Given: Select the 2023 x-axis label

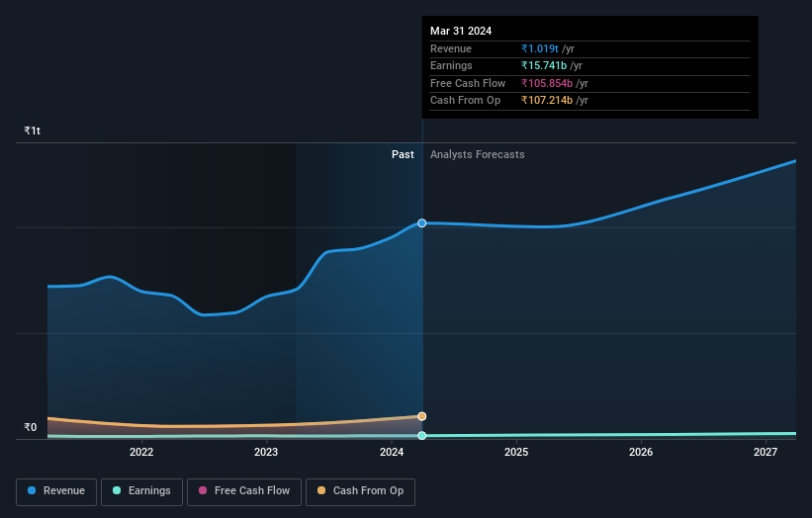Looking at the screenshot, I should [266, 452].
